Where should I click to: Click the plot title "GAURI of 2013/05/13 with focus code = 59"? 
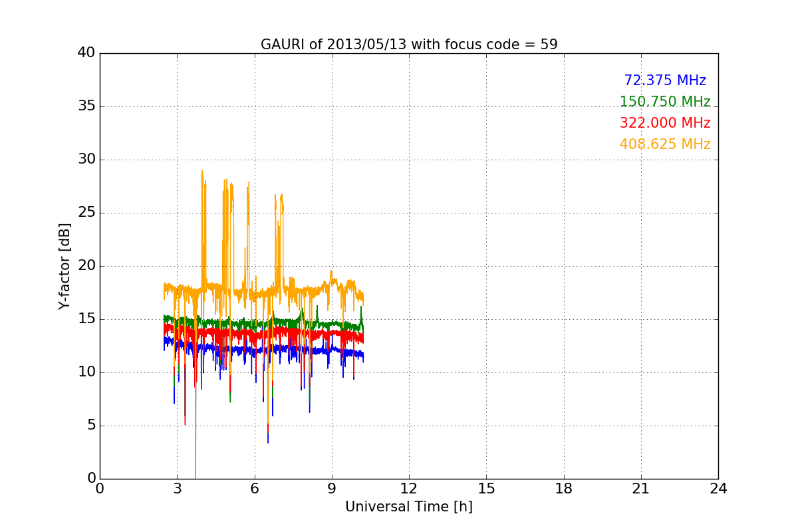[x=409, y=45]
